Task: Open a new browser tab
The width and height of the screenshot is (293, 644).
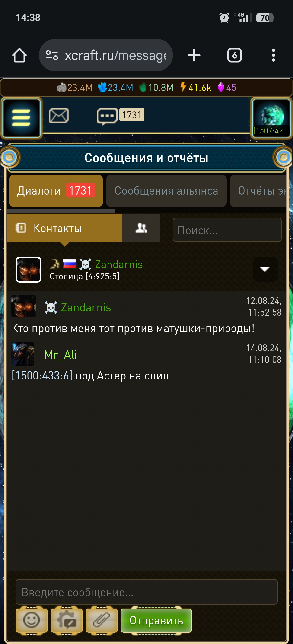Action: [194, 55]
